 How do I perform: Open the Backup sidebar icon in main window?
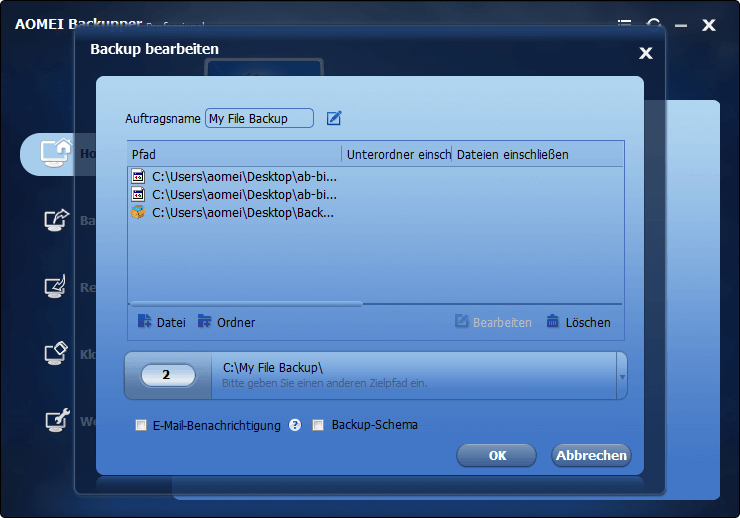(x=57, y=220)
